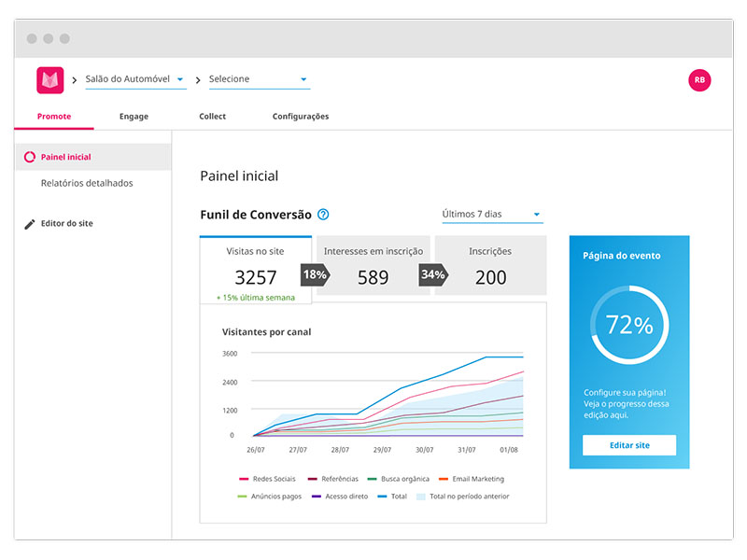Select the Inscrições funnel card

click(490, 266)
